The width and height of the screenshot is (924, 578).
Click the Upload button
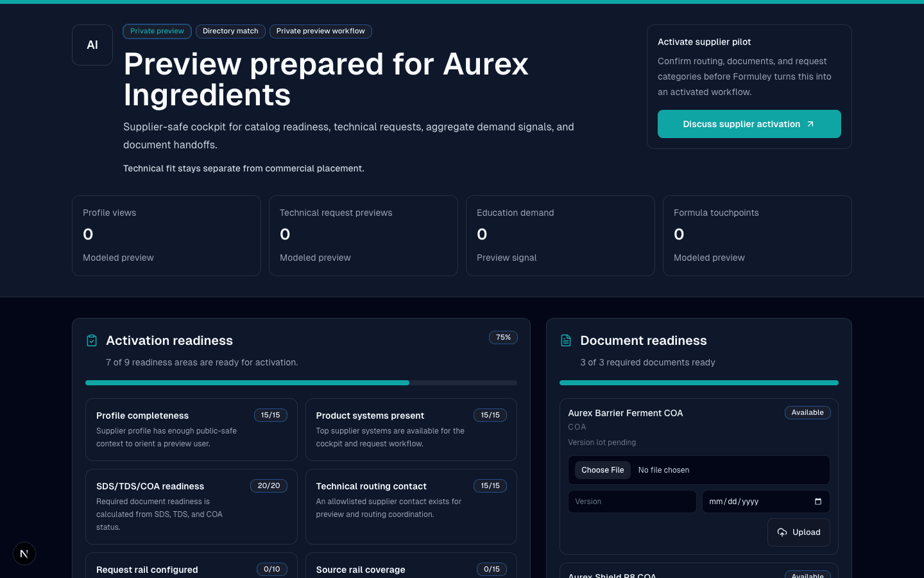pos(799,532)
